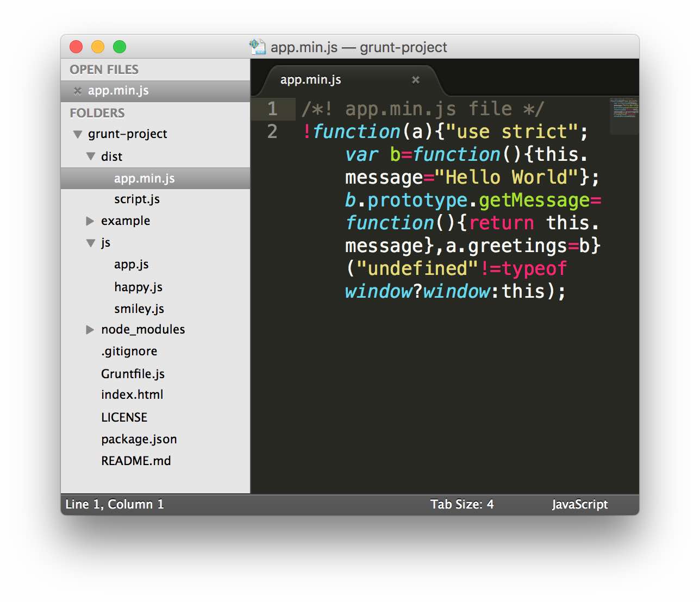Viewport: 700px width, 602px height.
Task: Collapse the js folder
Action: (90, 243)
